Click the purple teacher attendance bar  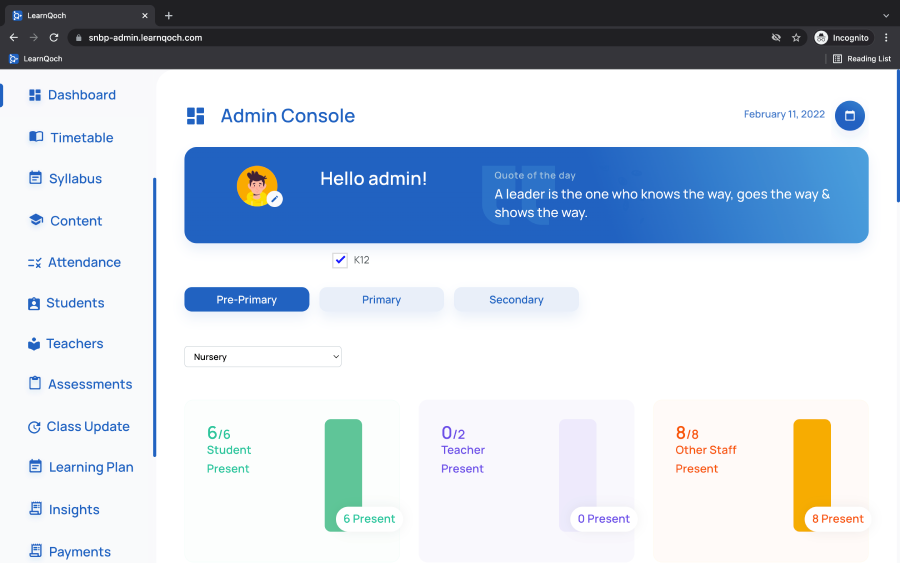577,475
